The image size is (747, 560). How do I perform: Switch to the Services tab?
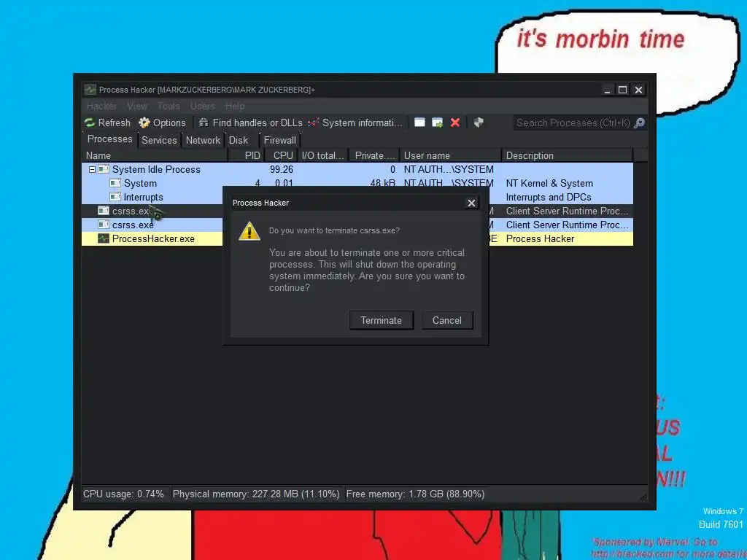click(159, 140)
